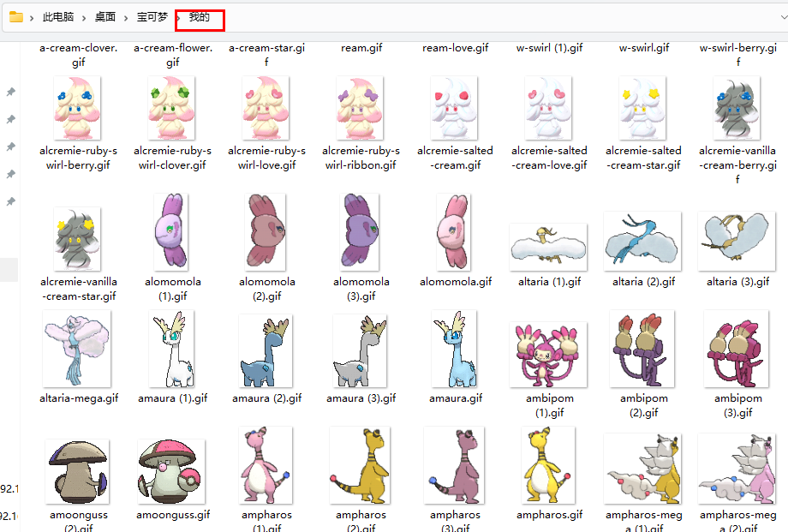Select the ambipom (1).gif file icon
Image resolution: width=788 pixels, height=532 pixels.
548,353
